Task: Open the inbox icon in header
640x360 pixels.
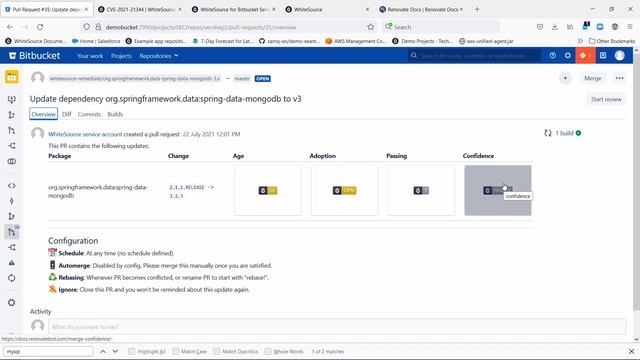Action: [603, 56]
